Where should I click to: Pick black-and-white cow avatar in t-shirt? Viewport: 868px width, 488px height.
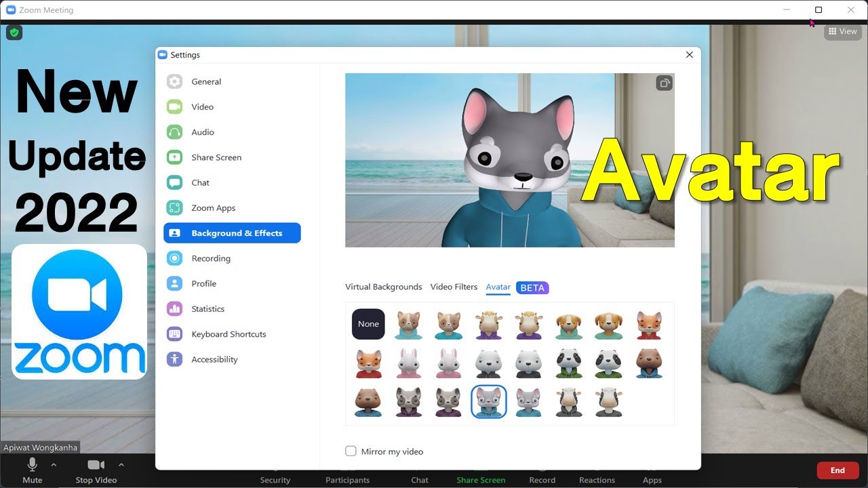(x=608, y=402)
